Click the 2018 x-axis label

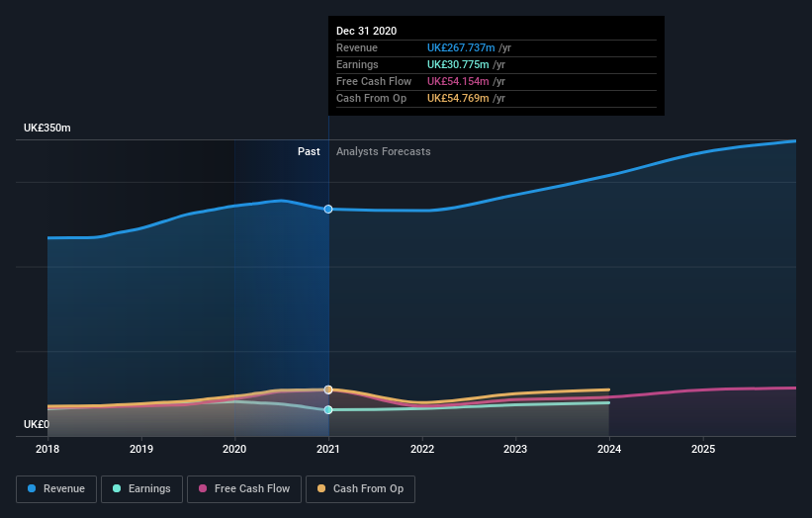[x=47, y=449]
